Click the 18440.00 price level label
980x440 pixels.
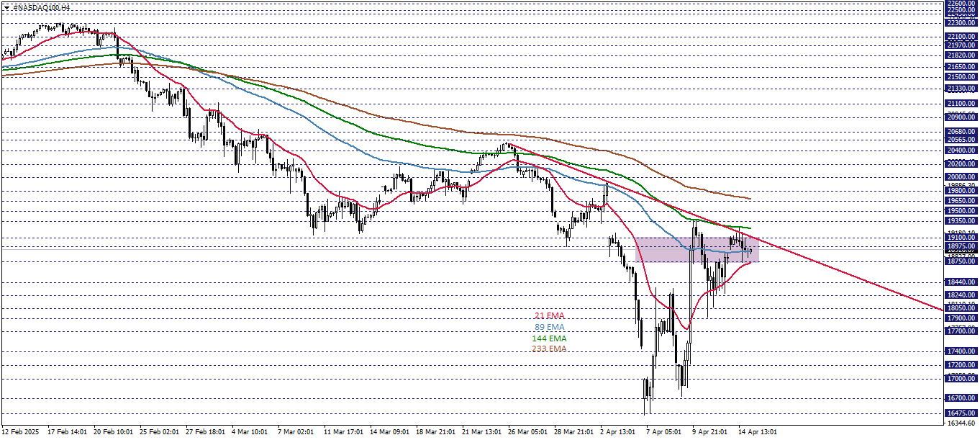tap(962, 282)
